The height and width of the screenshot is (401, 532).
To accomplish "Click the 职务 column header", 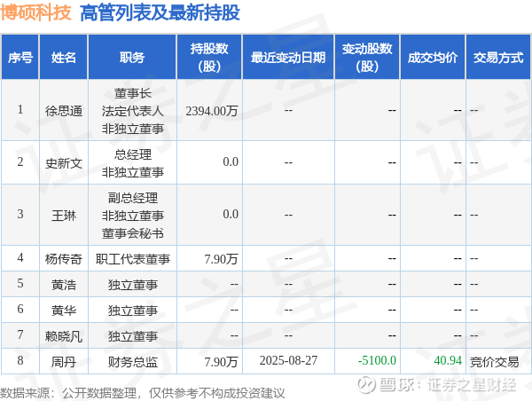I will click(132, 57).
